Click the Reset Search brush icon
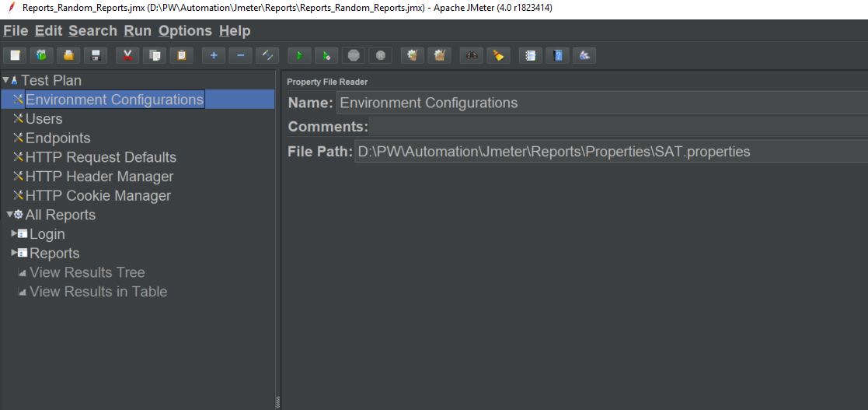 498,55
